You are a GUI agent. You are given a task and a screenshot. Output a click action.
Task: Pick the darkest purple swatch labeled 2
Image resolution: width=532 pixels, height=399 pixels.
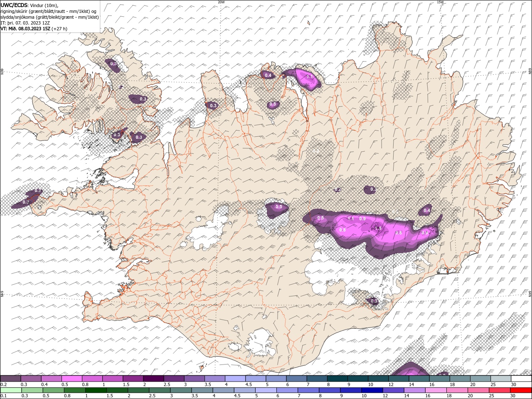(x=153, y=379)
